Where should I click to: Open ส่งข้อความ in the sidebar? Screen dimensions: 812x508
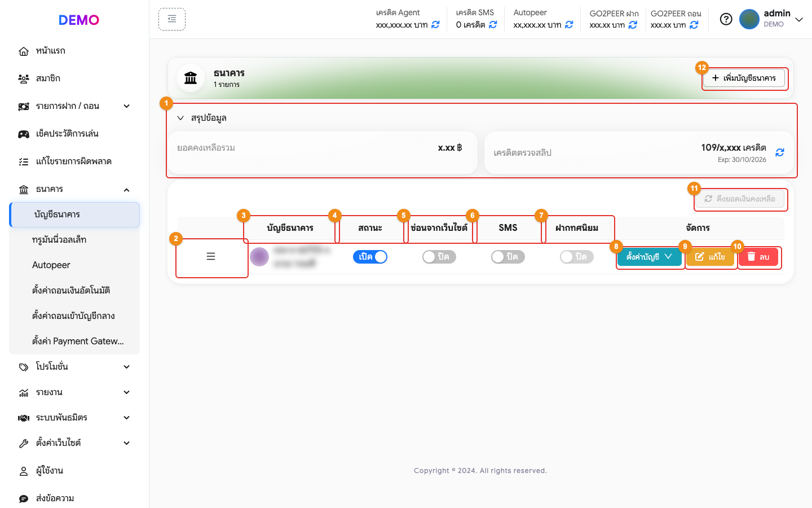tap(74, 498)
